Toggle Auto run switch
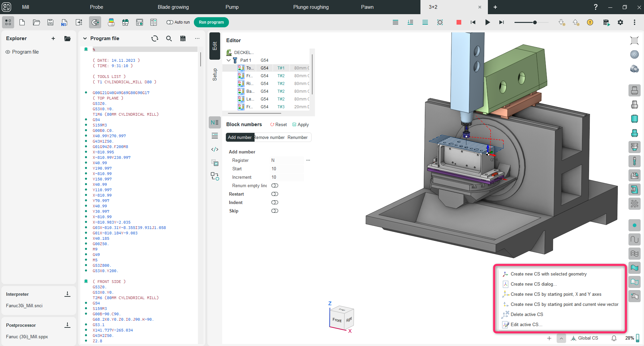644x346 pixels. click(x=170, y=22)
